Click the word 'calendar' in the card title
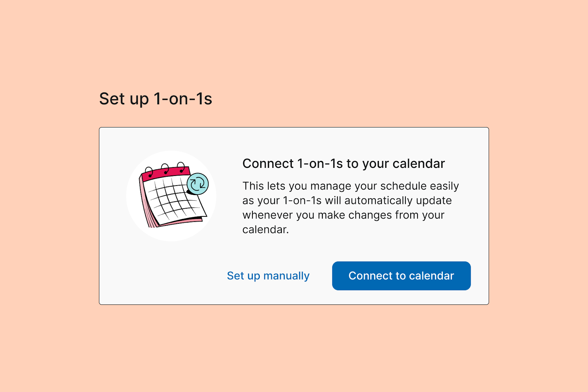This screenshot has width=588, height=392. click(x=419, y=163)
